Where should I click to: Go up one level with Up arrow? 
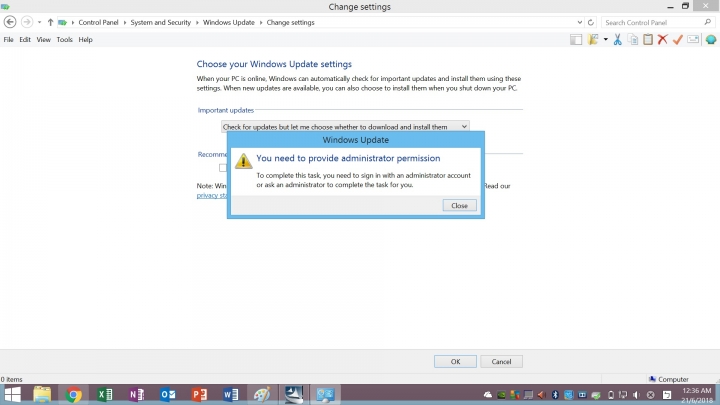click(x=51, y=22)
